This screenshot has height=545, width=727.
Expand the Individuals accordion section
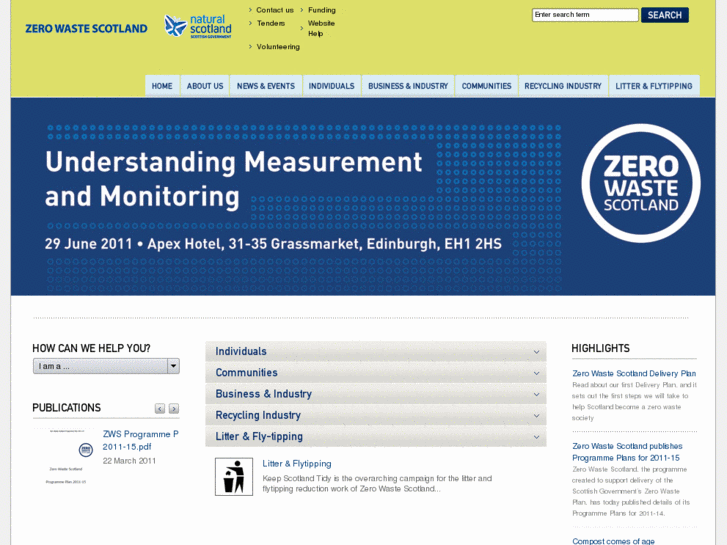coord(376,352)
